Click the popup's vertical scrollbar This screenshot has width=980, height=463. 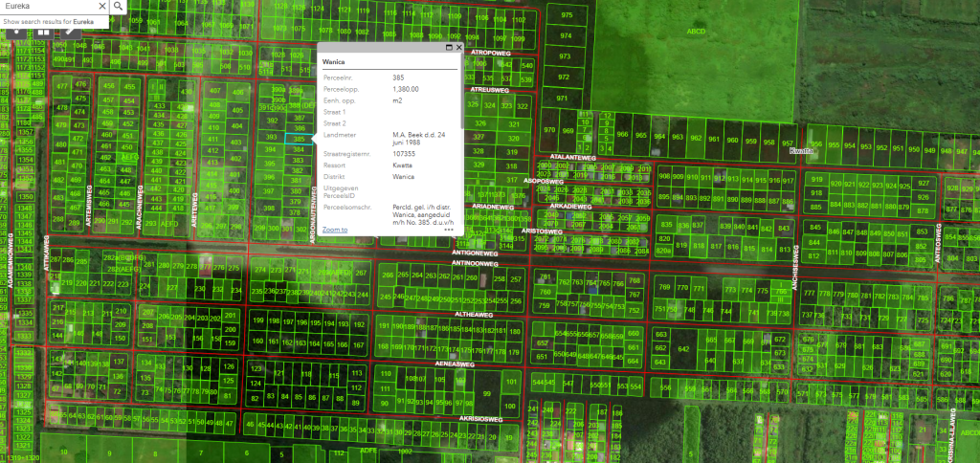462,96
